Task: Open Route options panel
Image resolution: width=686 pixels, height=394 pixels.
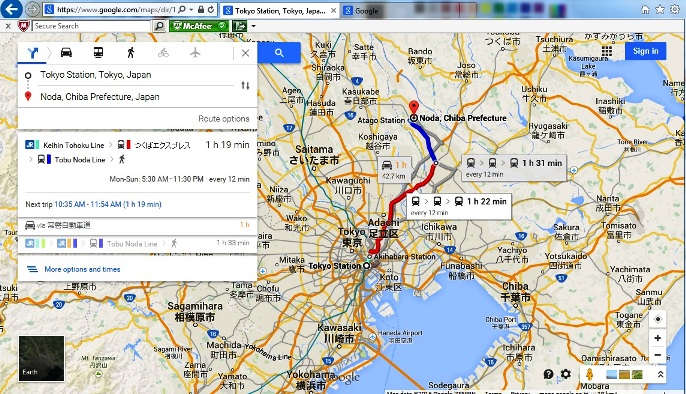Action: [x=224, y=119]
